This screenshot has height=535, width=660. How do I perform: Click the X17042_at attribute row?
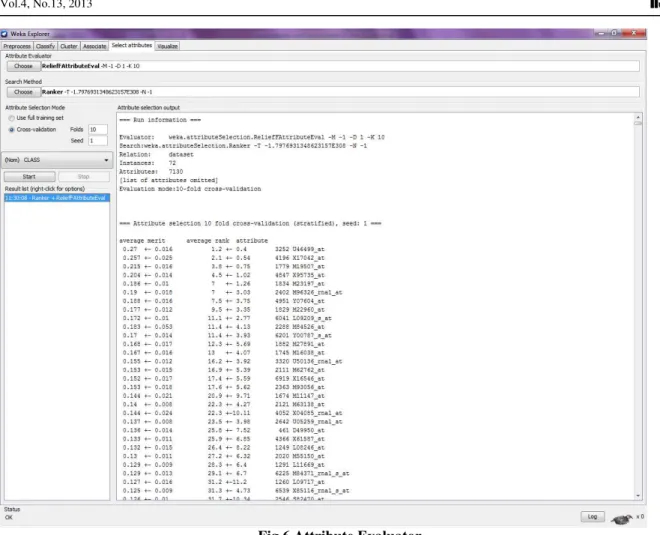coord(224,258)
